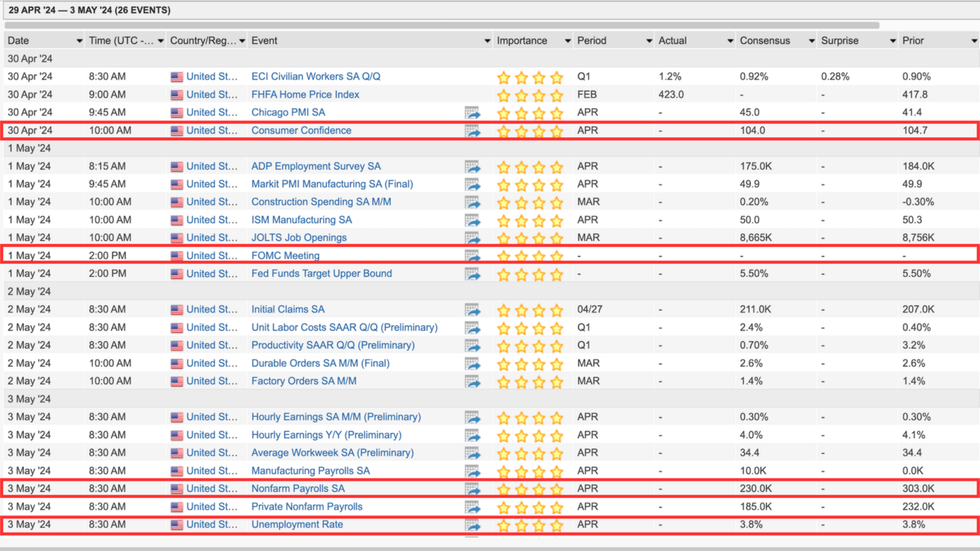Click calendar icon for Average Workweek SA

pos(473,453)
